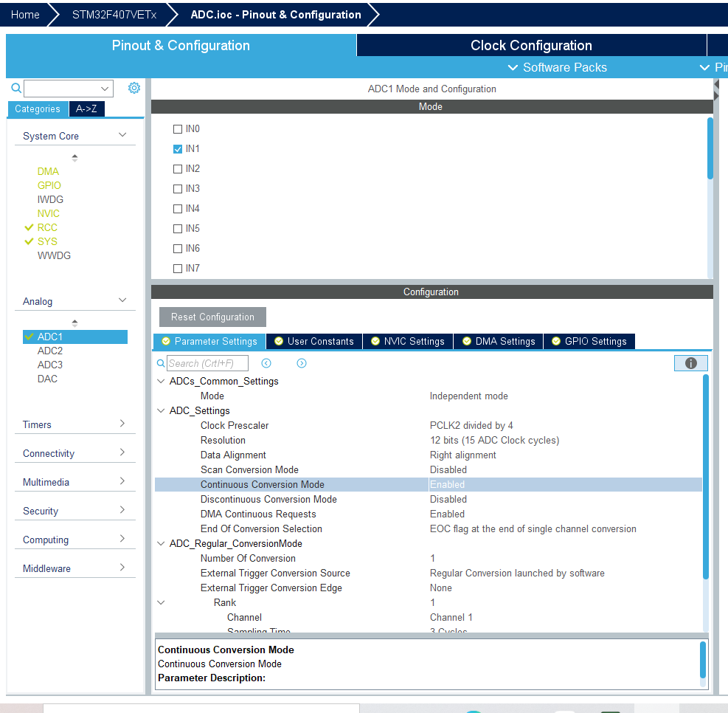728x713 pixels.
Task: Enable the IN5 channel checkbox
Action: coord(177,229)
